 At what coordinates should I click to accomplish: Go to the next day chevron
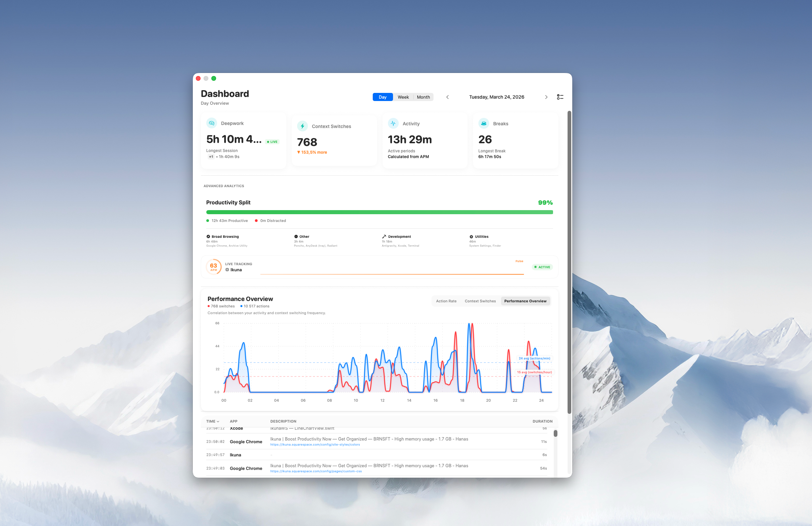[546, 97]
